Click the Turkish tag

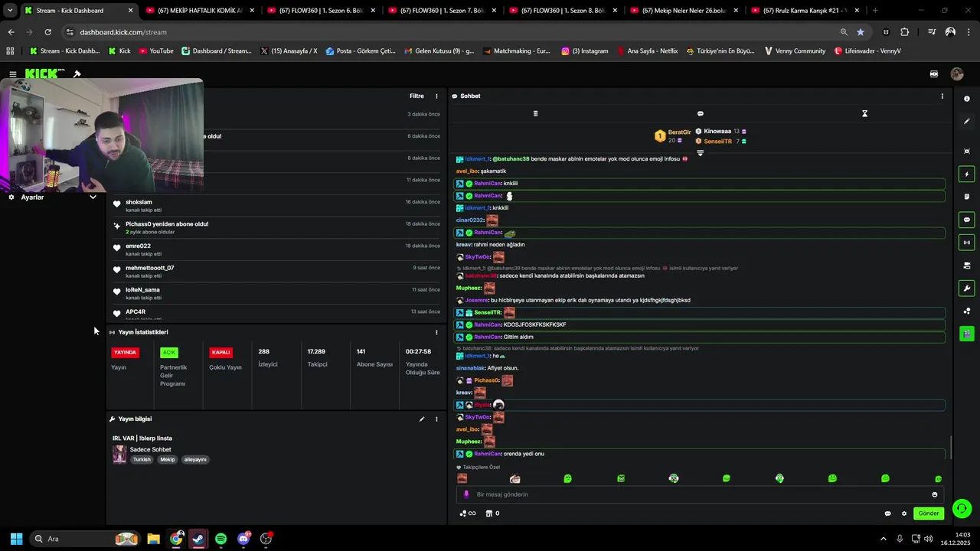[142, 460]
